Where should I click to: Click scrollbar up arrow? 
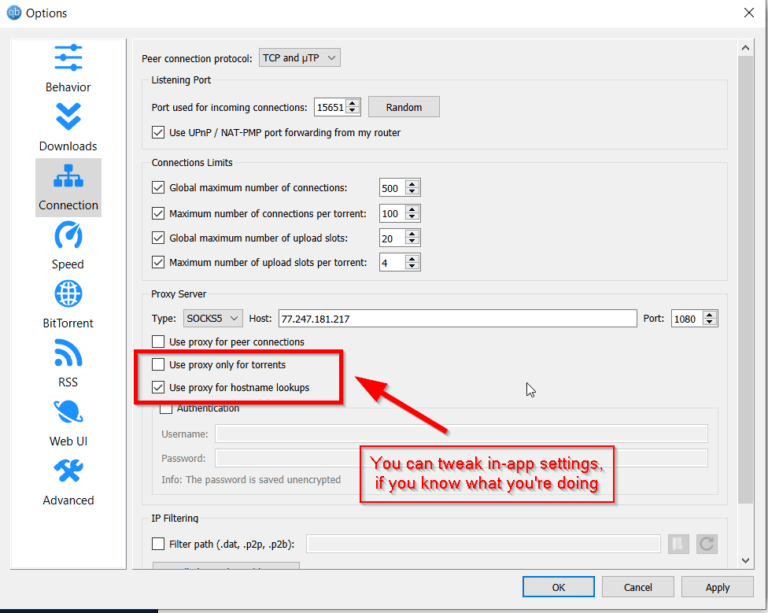(x=745, y=47)
